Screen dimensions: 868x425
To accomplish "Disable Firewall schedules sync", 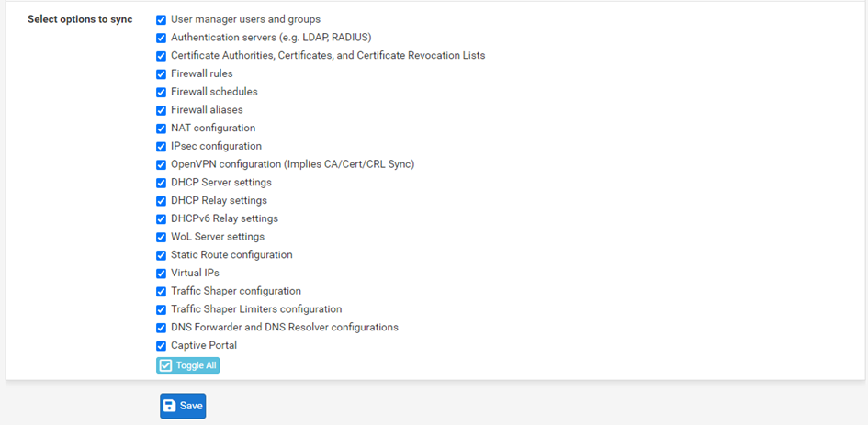I will coord(161,93).
